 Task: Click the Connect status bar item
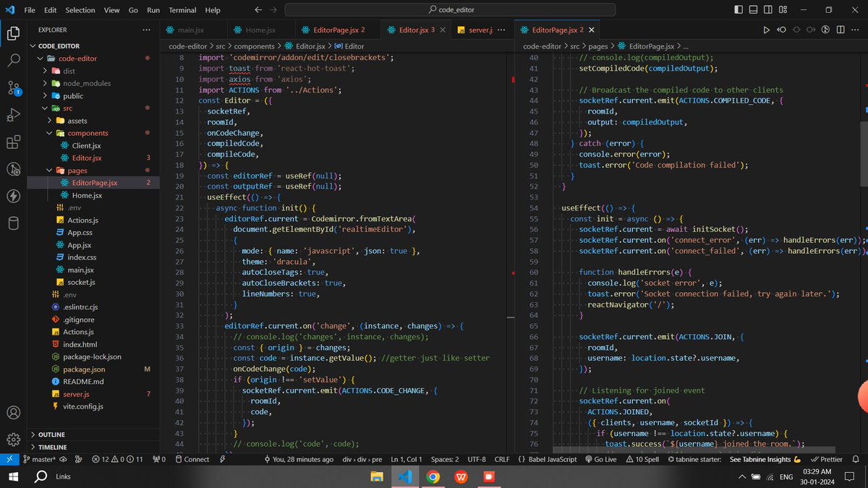191,459
